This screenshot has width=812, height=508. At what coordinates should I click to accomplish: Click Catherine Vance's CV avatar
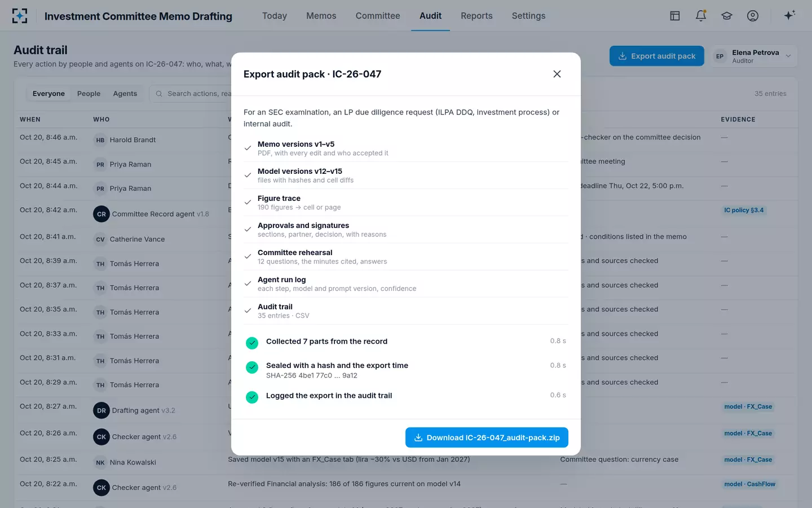click(x=100, y=239)
